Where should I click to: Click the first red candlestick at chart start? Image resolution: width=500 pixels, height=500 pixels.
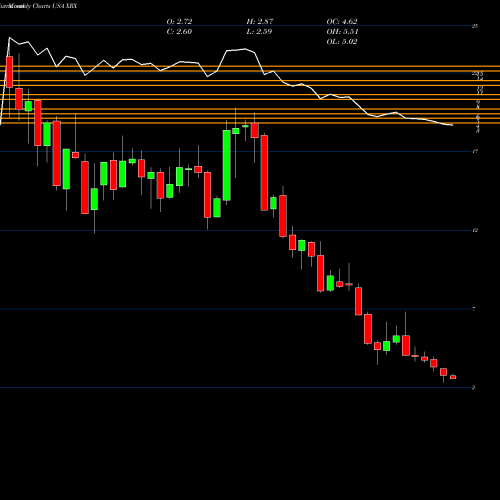(x=9, y=72)
